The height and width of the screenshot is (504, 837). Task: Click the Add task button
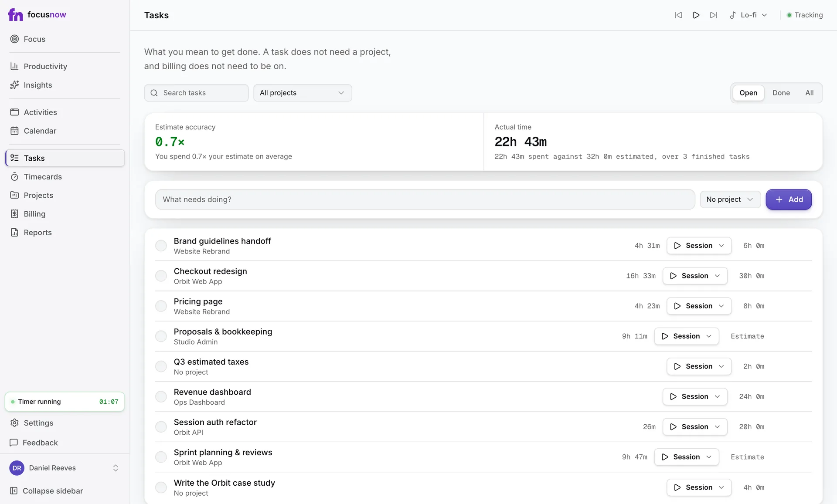pyautogui.click(x=789, y=200)
